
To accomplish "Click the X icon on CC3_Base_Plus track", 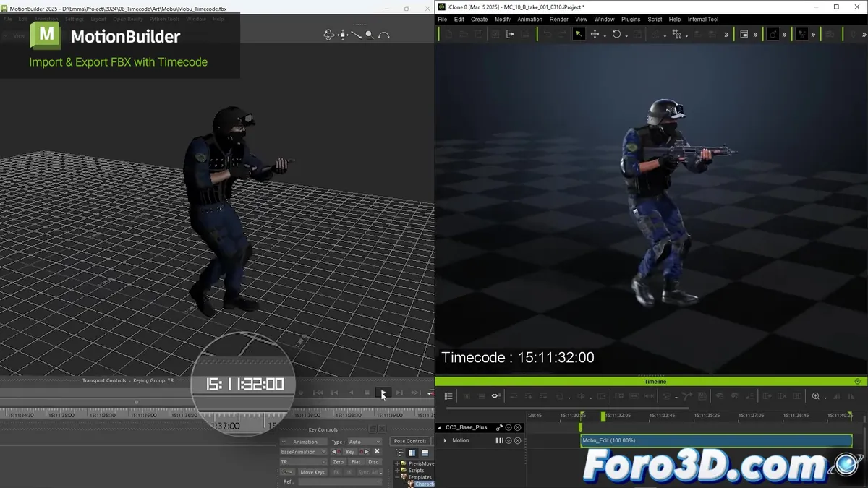I will point(517,427).
